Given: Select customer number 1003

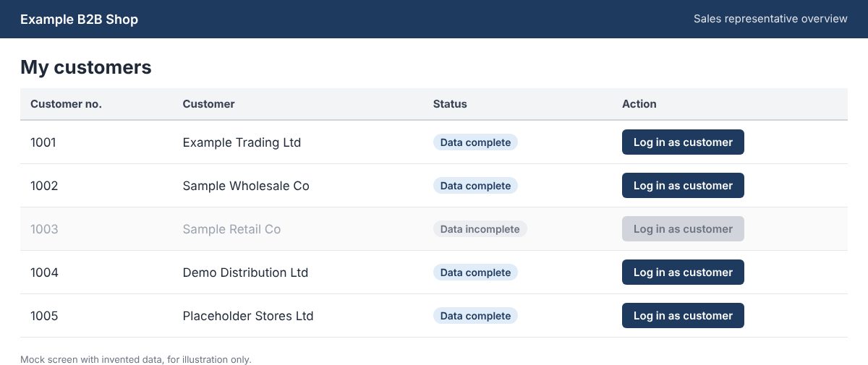Looking at the screenshot, I should (44, 229).
